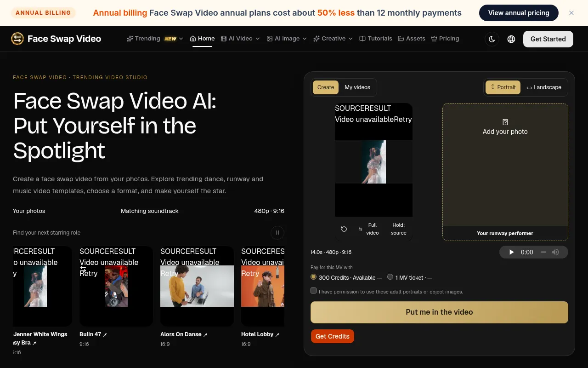Click the swap arrows icon beside Full video
The width and height of the screenshot is (588, 368).
361,229
